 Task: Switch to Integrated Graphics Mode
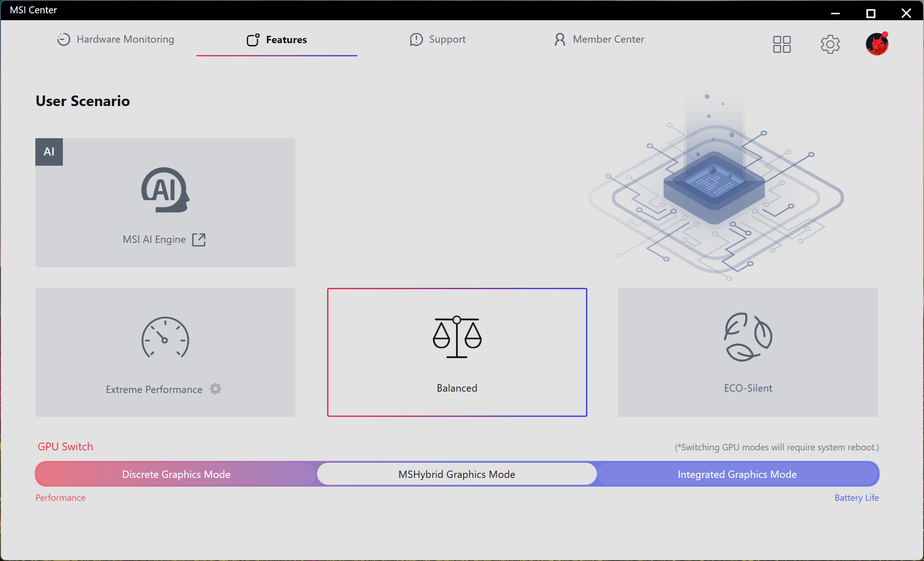click(x=737, y=474)
